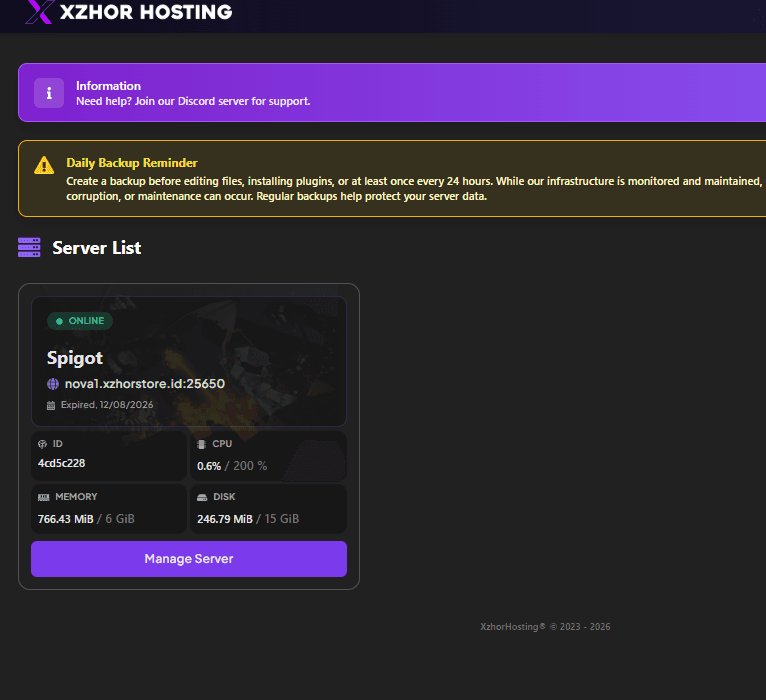
Task: Click the disk usage 246.79 MiB
Action: 225,519
